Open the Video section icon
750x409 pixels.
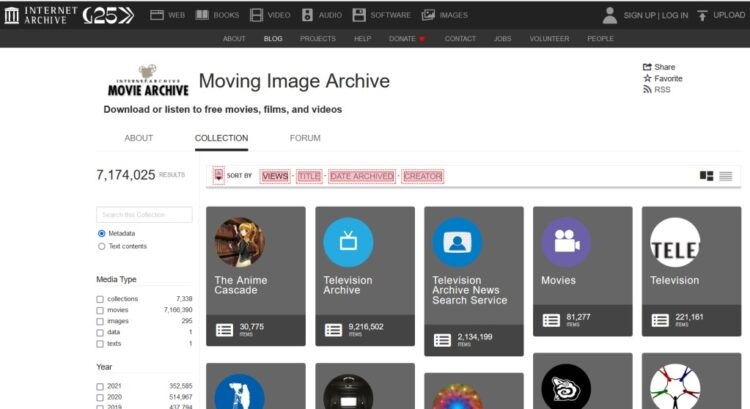pos(256,15)
